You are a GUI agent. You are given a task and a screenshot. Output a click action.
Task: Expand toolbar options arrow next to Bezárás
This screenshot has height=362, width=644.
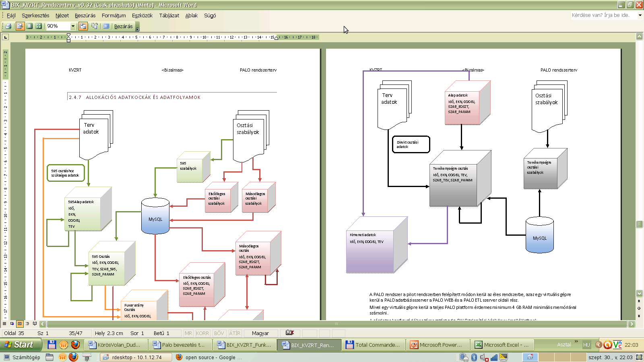point(137,27)
